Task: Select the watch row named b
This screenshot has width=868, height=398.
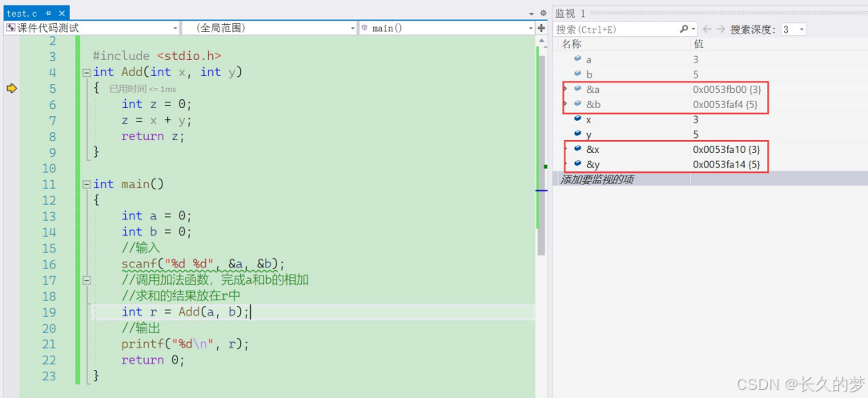Action: [710, 74]
